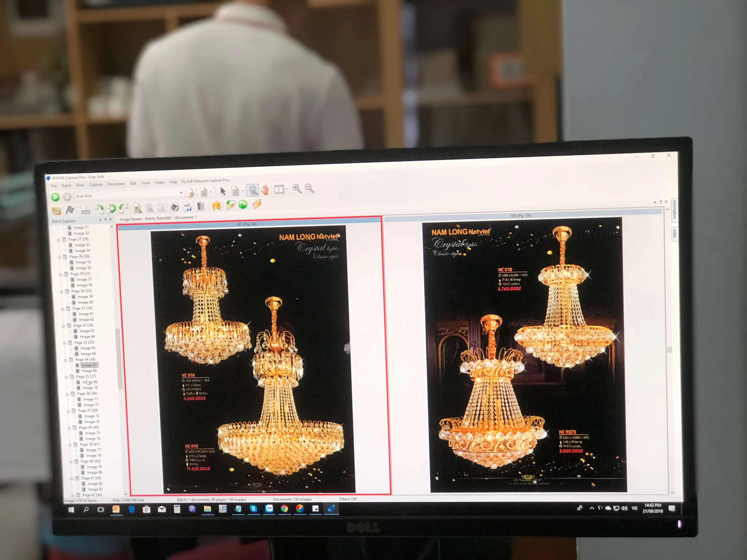Viewport: 747px width, 560px height.
Task: Open image layout dropdown arrow
Action: click(287, 189)
